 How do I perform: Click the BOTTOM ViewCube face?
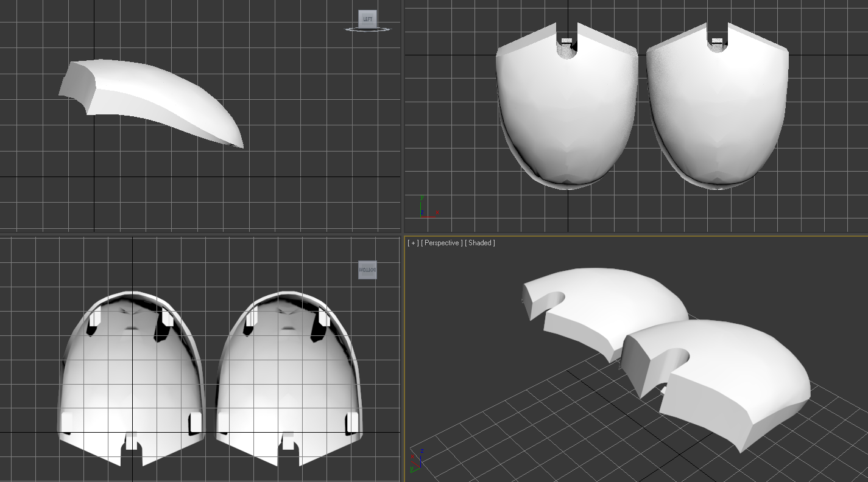click(x=367, y=270)
